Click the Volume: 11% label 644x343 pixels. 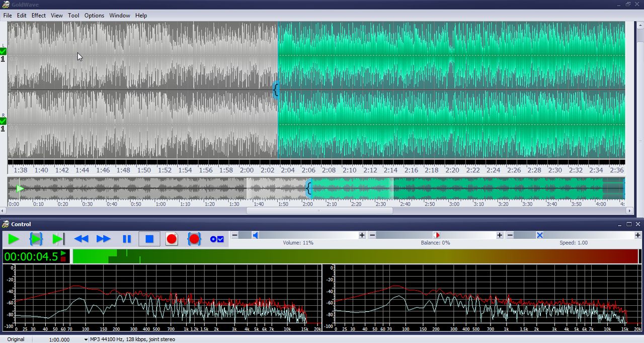(x=298, y=243)
